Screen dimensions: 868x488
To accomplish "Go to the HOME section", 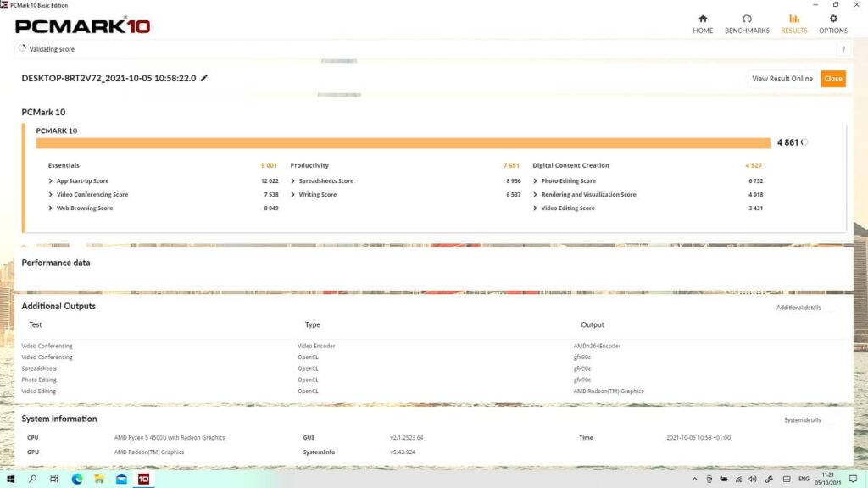I will pyautogui.click(x=703, y=25).
